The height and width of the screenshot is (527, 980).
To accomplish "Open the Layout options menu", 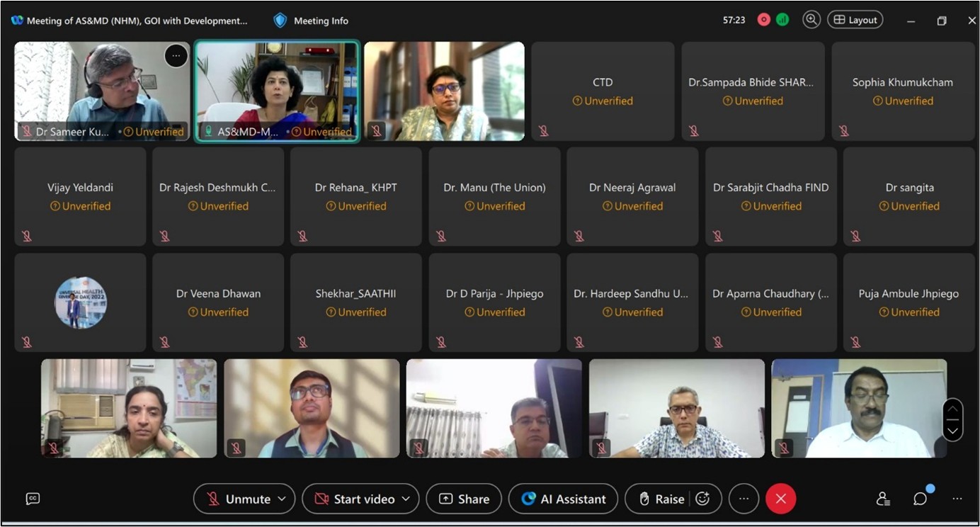I will coord(855,20).
